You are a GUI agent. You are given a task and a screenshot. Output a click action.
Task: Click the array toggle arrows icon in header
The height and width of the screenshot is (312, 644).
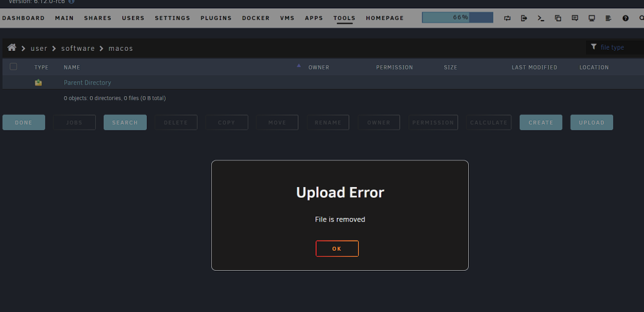[x=507, y=18]
